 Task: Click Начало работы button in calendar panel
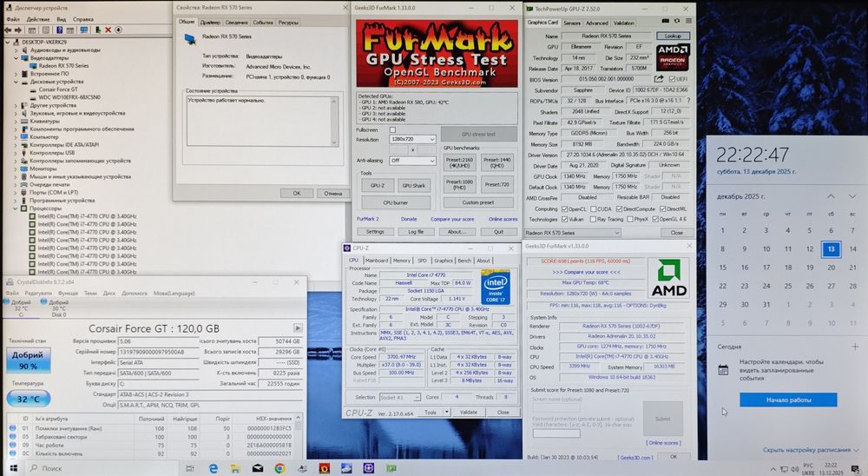(x=788, y=400)
